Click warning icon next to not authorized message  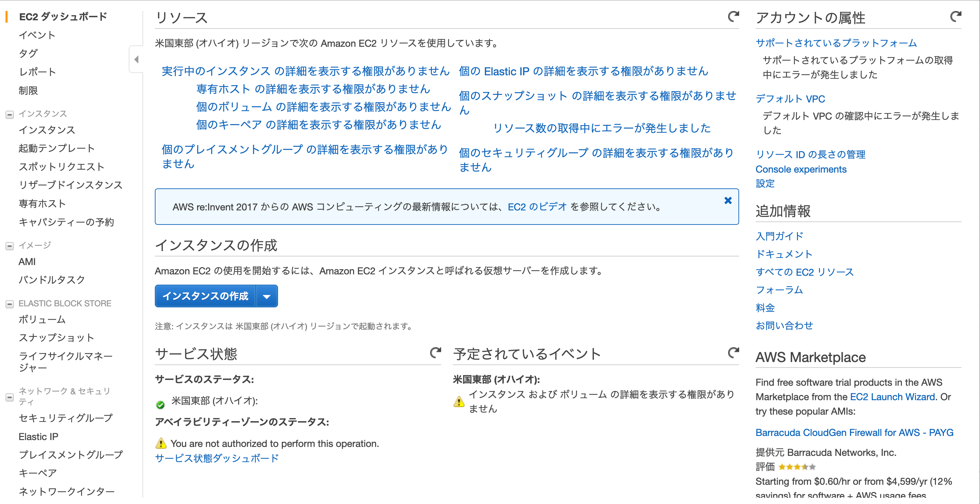click(x=161, y=443)
